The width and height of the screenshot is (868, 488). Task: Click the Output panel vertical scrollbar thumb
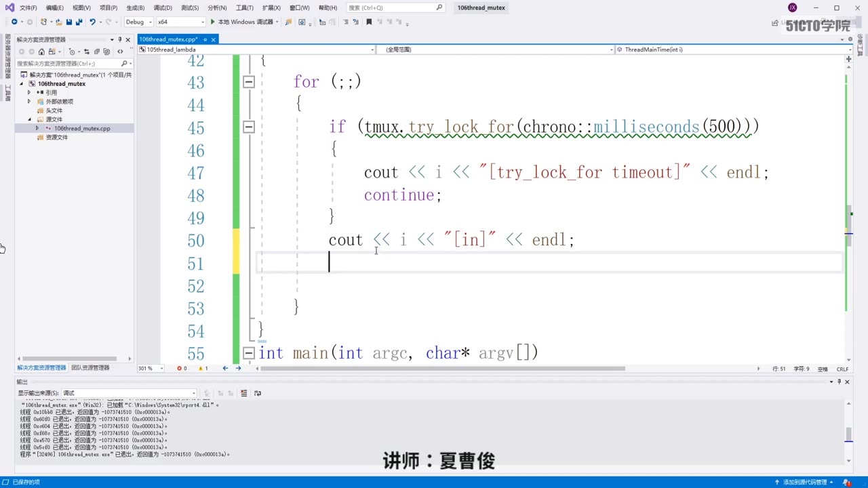pos(848,434)
